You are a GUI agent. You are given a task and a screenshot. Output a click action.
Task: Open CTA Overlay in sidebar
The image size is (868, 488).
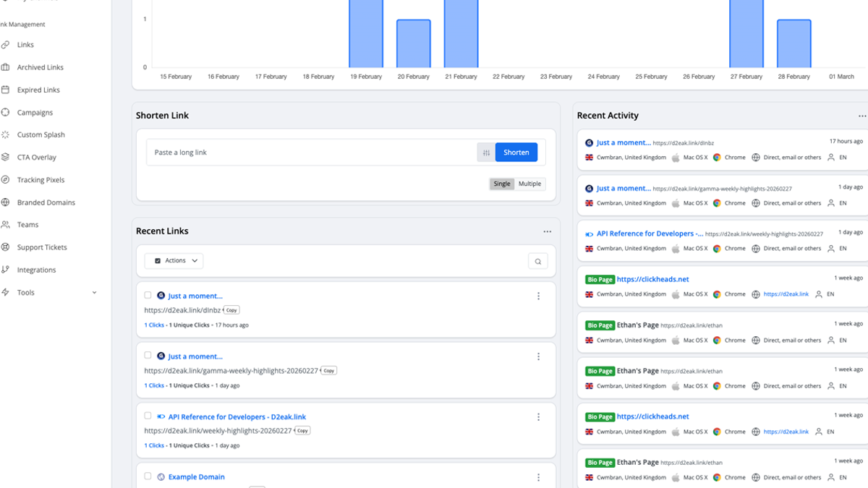click(36, 158)
